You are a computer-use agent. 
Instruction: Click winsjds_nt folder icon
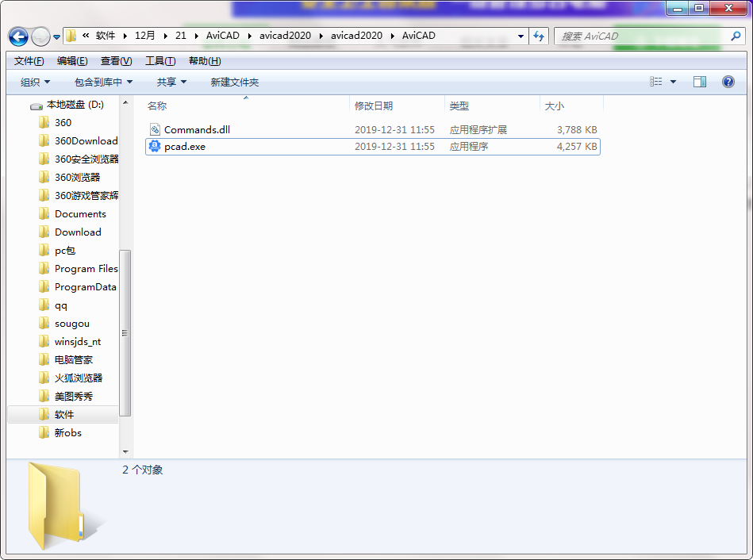(44, 341)
